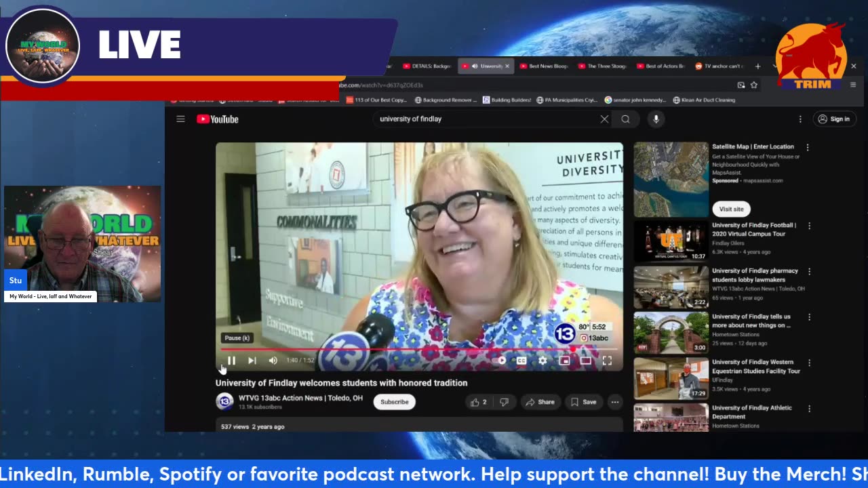Enter full screen mode
The width and height of the screenshot is (868, 488).
[607, 361]
